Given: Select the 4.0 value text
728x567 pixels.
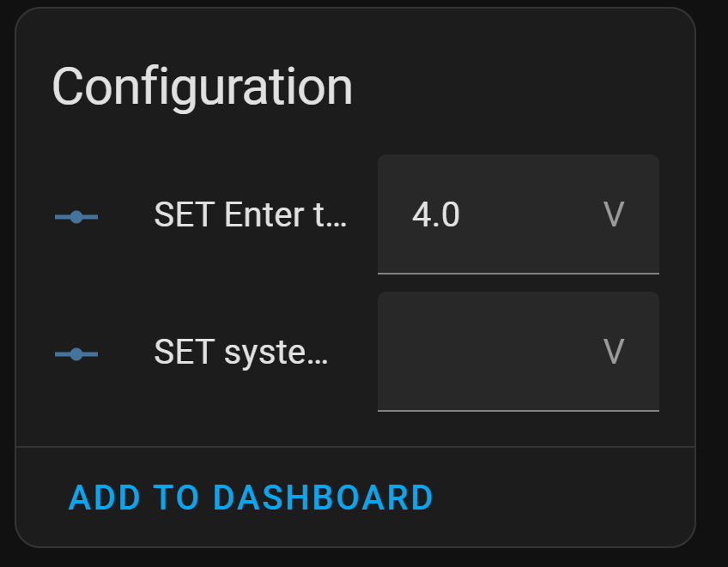Looking at the screenshot, I should [436, 214].
